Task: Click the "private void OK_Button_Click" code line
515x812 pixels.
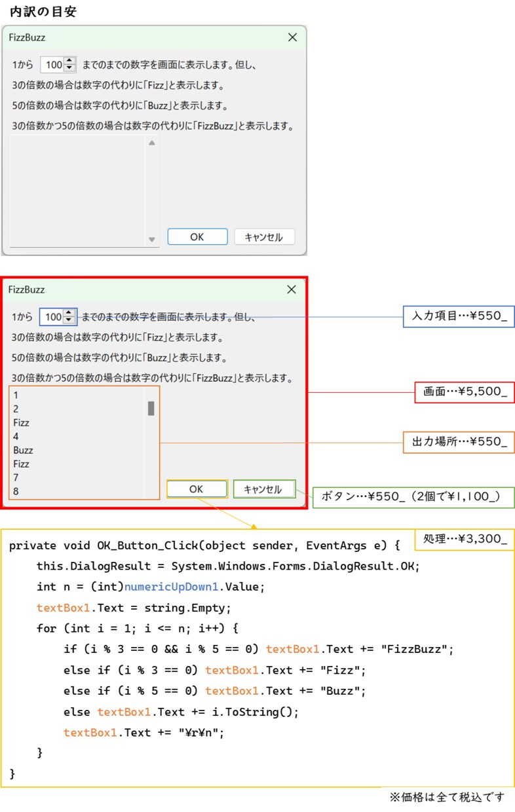Action: 204,545
